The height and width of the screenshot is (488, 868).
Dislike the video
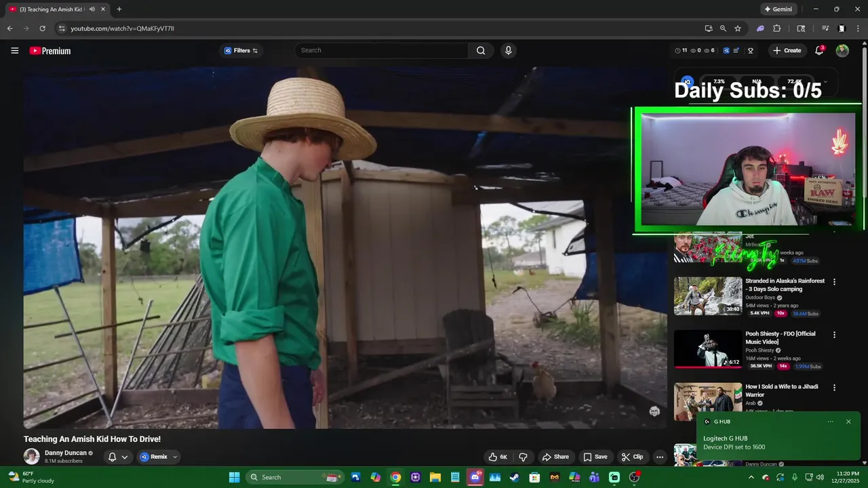[x=523, y=457]
